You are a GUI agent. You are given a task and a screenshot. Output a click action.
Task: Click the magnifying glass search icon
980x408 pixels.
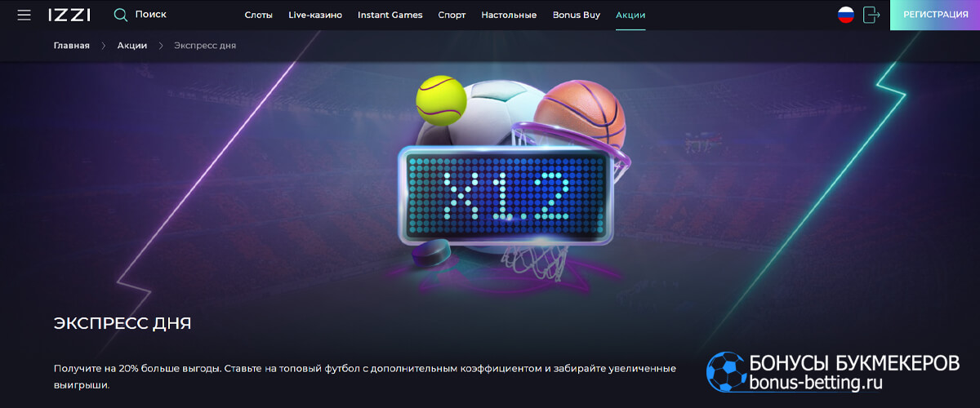pyautogui.click(x=121, y=15)
